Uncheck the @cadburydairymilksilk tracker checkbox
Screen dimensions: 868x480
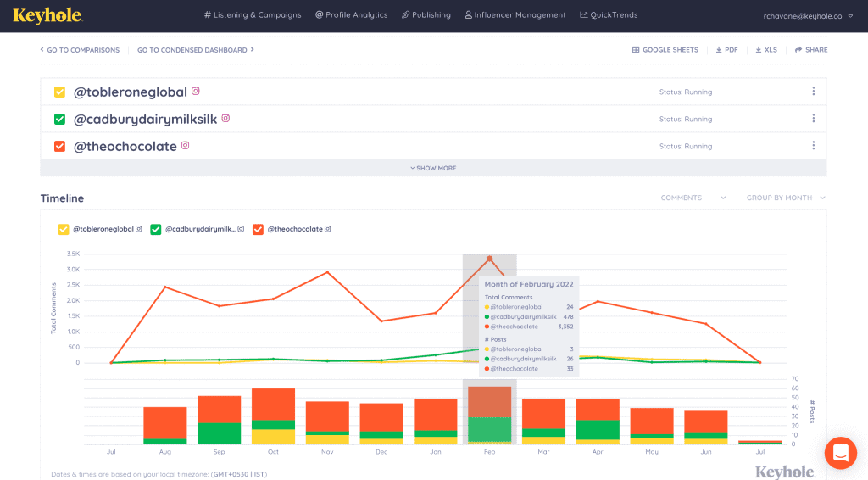tap(60, 119)
